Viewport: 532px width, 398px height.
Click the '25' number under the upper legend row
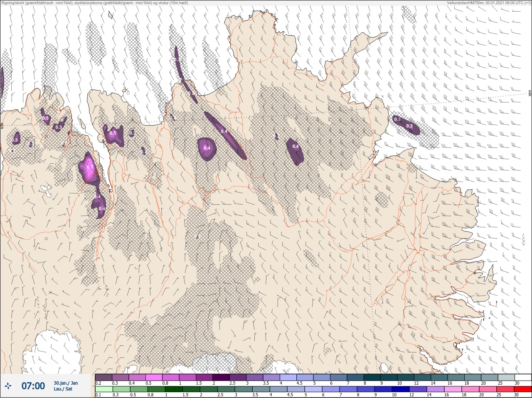(500, 383)
